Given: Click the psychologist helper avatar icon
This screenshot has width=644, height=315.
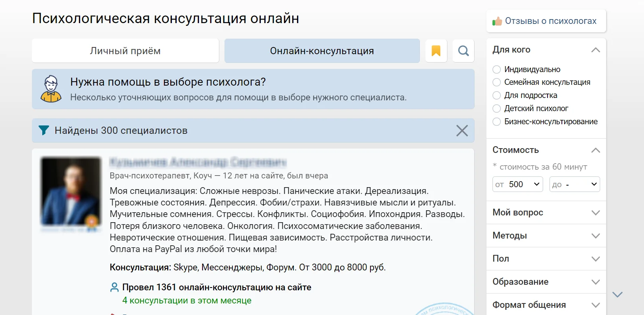Looking at the screenshot, I should tap(51, 89).
